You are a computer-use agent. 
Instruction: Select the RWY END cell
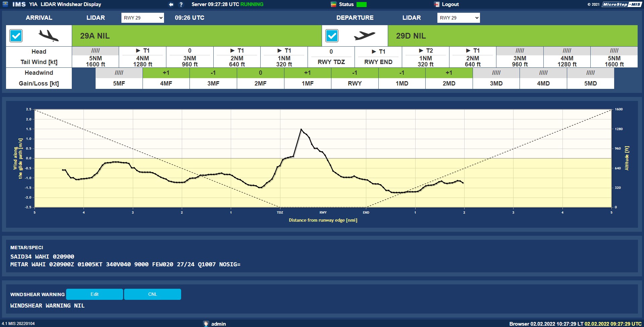click(x=378, y=57)
